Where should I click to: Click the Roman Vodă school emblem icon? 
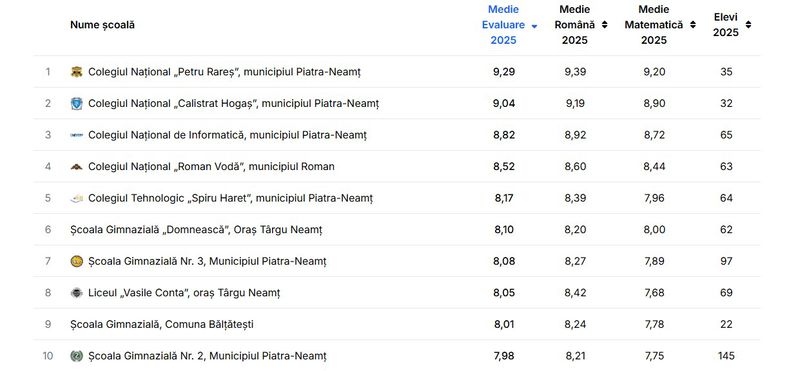point(77,167)
